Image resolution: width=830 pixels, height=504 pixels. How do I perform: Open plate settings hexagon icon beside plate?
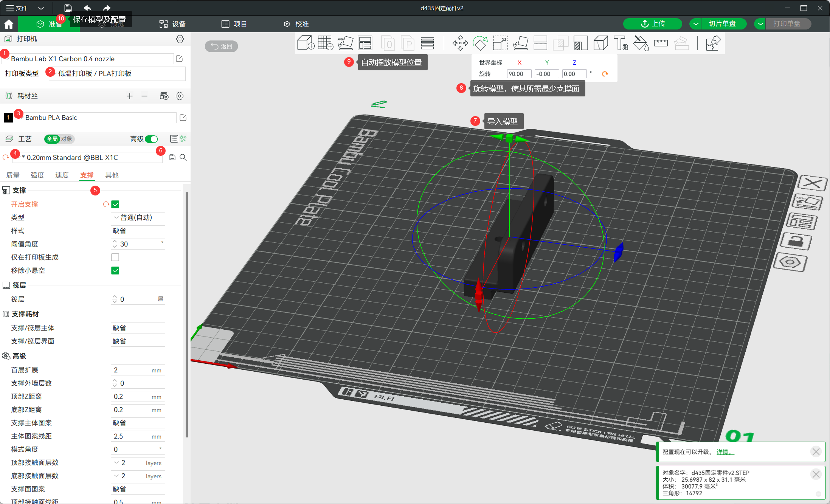click(x=790, y=262)
